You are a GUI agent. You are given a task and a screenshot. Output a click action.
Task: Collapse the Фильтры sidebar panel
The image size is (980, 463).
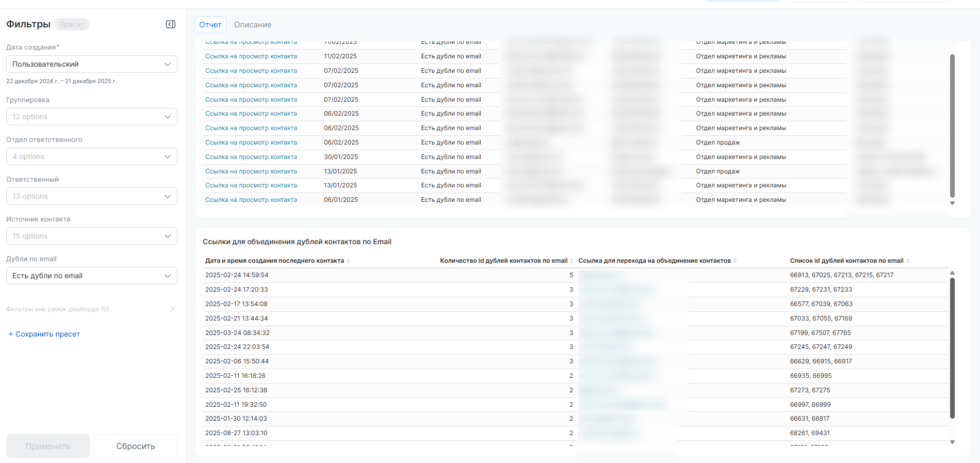(171, 24)
